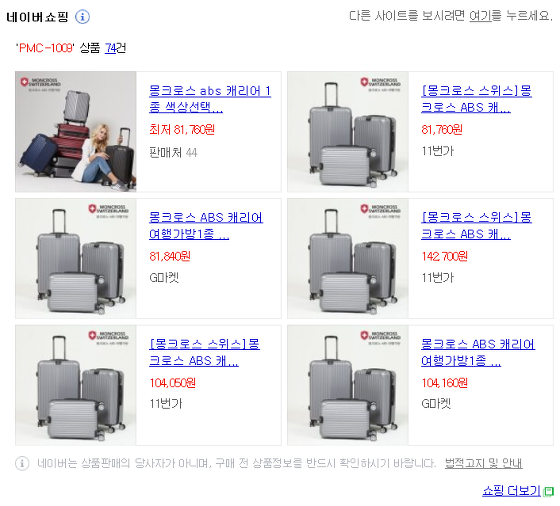Open the 법적고지 및 안내 link
Image resolution: width=560 pixels, height=506 pixels.
(484, 463)
